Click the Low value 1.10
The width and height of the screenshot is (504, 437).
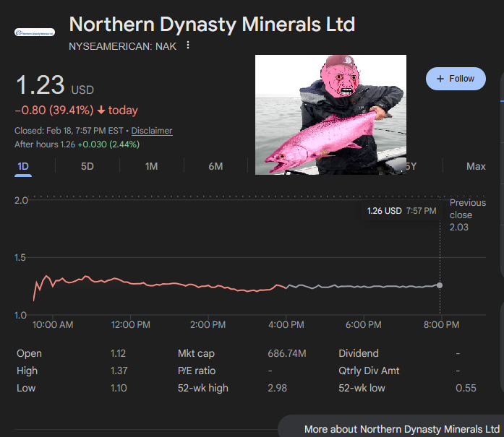(x=119, y=388)
